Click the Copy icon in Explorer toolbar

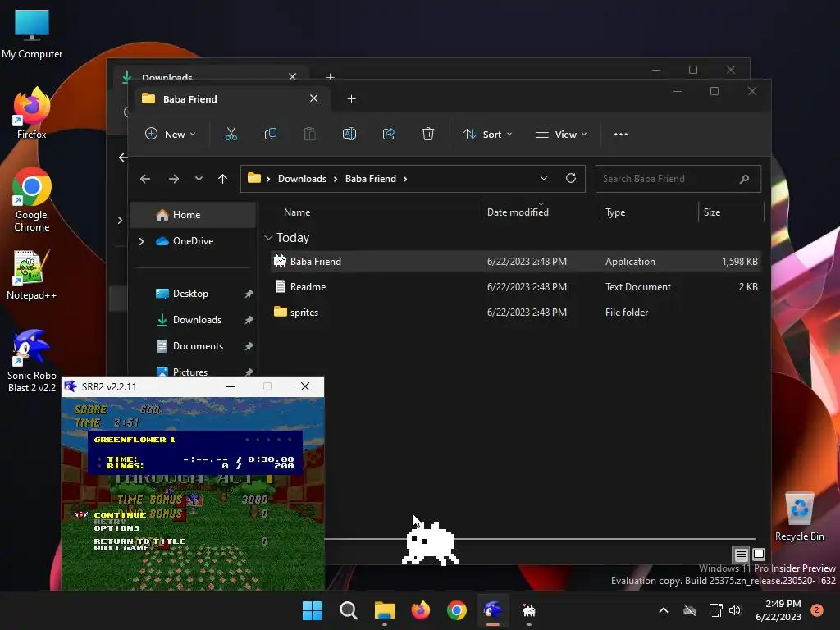[x=271, y=134]
